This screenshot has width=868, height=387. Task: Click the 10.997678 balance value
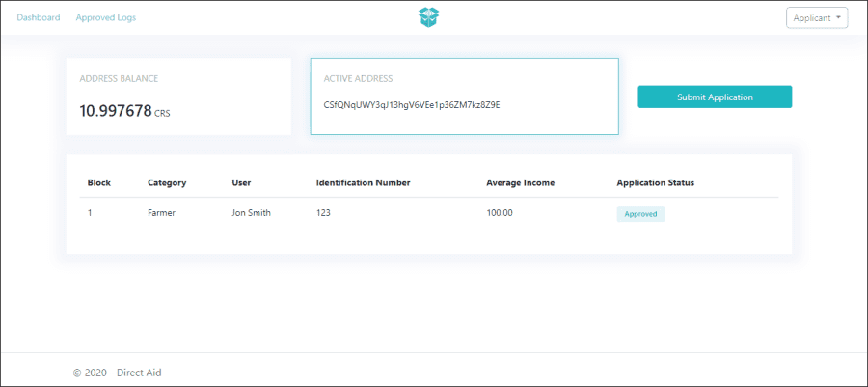pos(116,111)
